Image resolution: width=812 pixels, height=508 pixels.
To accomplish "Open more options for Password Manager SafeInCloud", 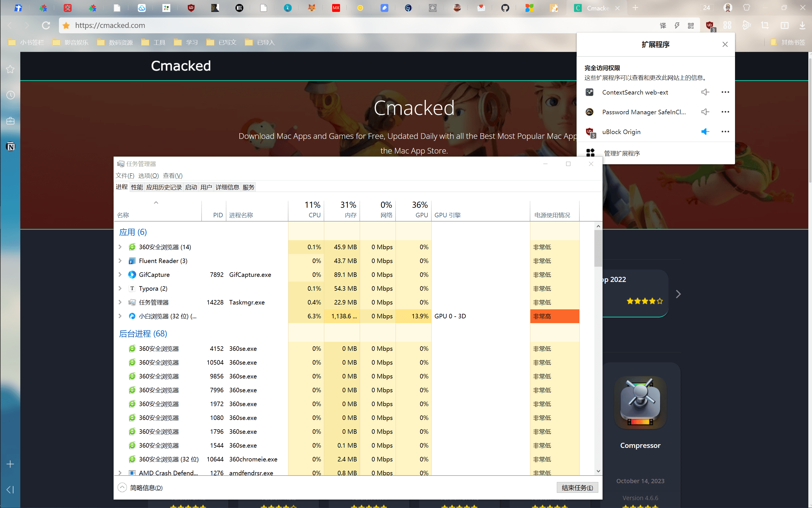I will (x=725, y=112).
